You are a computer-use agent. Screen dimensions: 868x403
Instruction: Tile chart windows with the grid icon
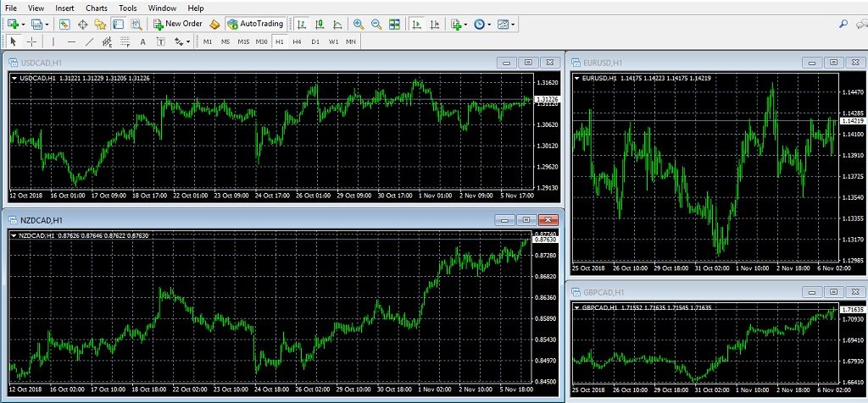pyautogui.click(x=394, y=25)
